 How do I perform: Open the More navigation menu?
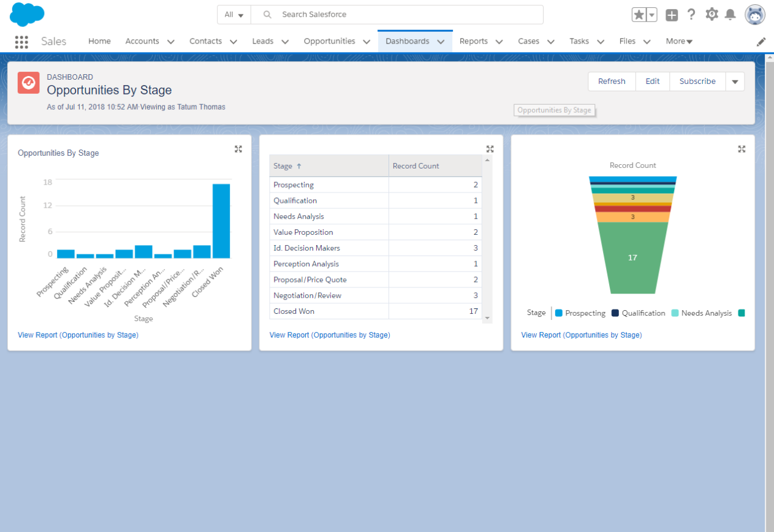tap(679, 42)
